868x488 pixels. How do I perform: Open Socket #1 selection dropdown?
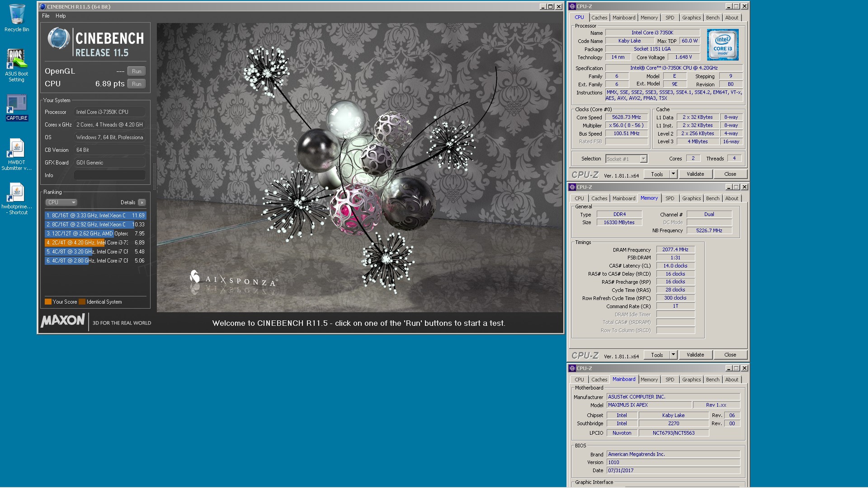(x=626, y=159)
